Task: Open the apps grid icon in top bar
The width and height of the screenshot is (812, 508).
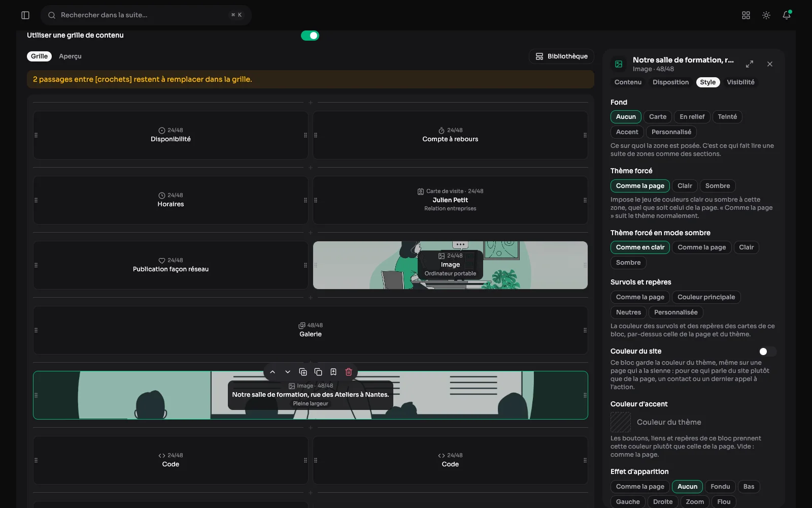Action: pos(746,15)
